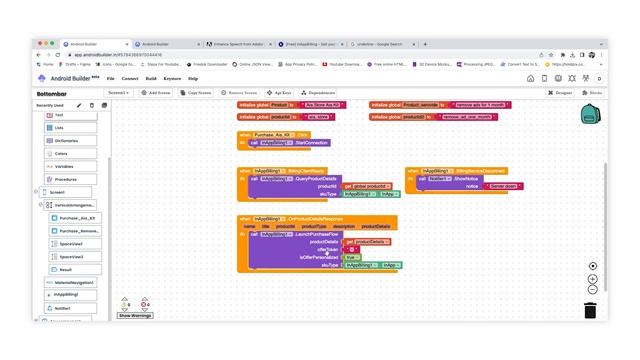640x360 pixels.
Task: Open 'get productDetails' dropdown in LaunchPurchaseFlow
Action: (387, 242)
